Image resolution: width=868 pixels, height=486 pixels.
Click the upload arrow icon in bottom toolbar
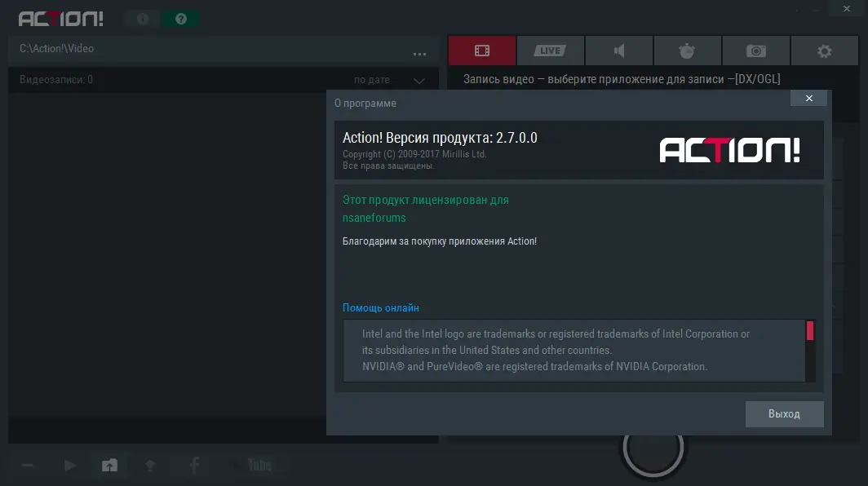click(x=149, y=466)
